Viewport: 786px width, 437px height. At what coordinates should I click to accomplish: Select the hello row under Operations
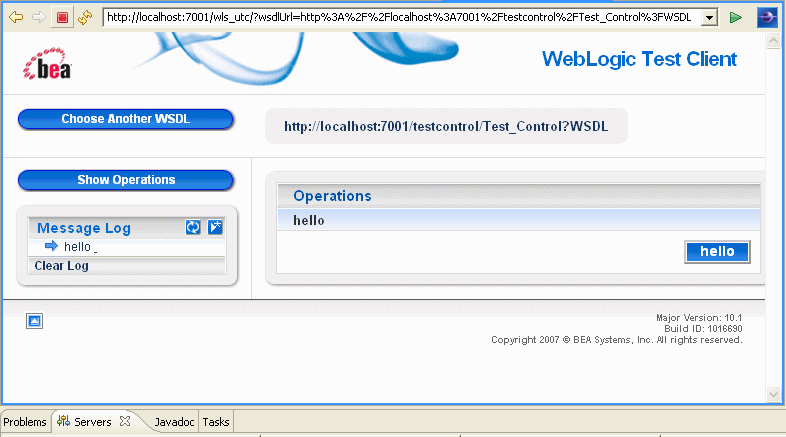tap(518, 221)
